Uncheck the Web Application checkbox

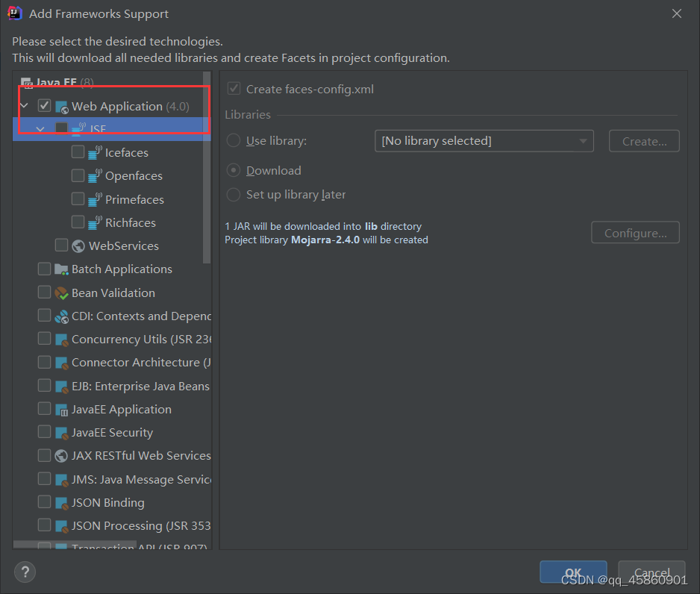44,106
